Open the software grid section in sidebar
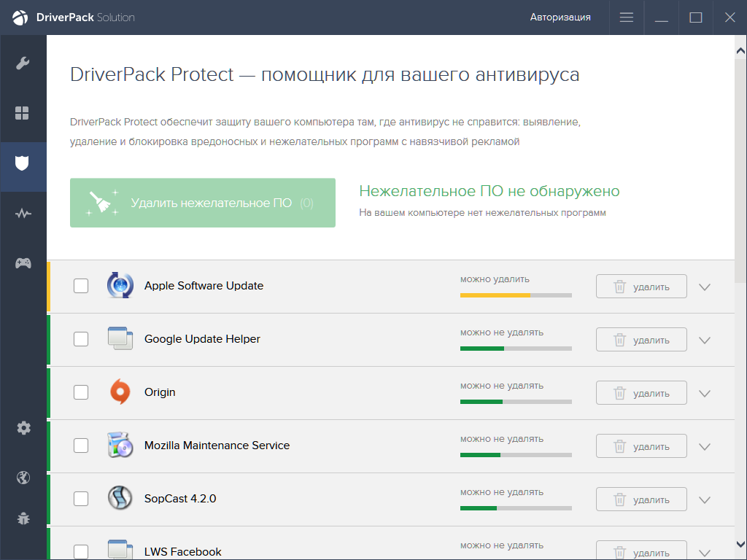The height and width of the screenshot is (560, 747). (x=22, y=113)
